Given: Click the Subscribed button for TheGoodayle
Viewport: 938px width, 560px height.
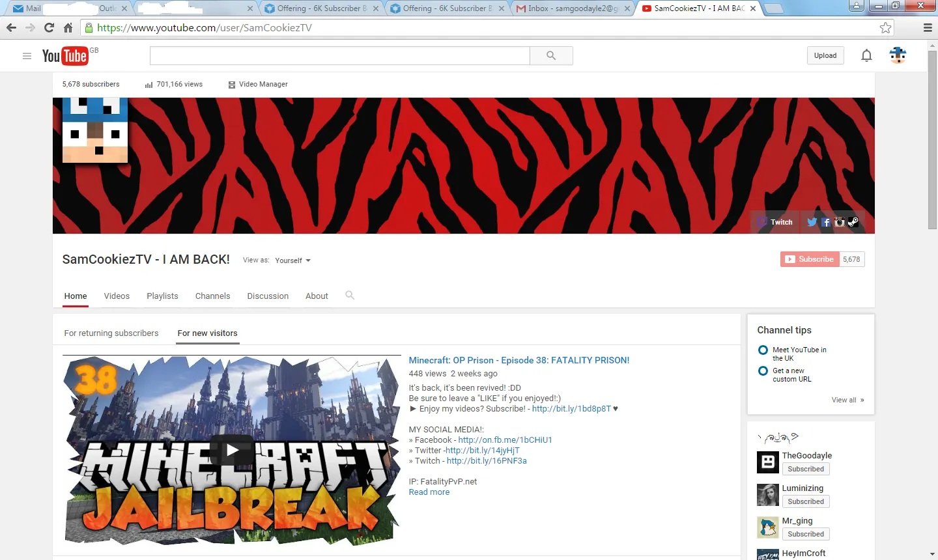Looking at the screenshot, I should coord(806,469).
